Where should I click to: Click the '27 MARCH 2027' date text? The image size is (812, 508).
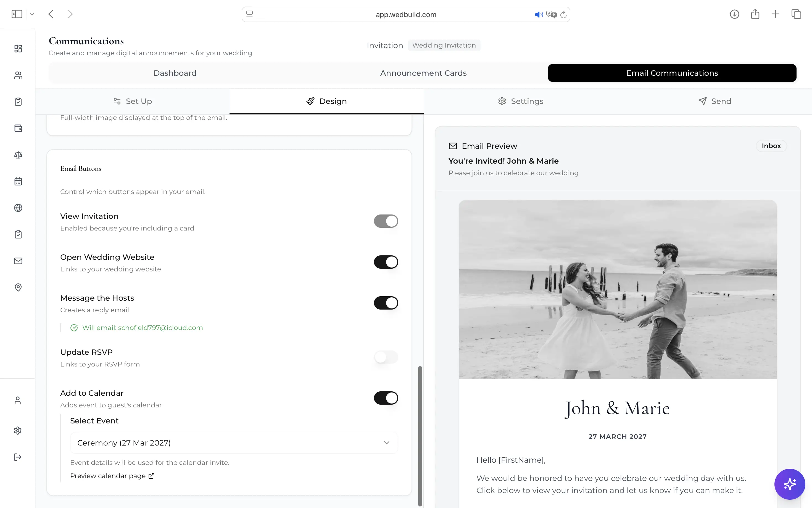coord(617,436)
